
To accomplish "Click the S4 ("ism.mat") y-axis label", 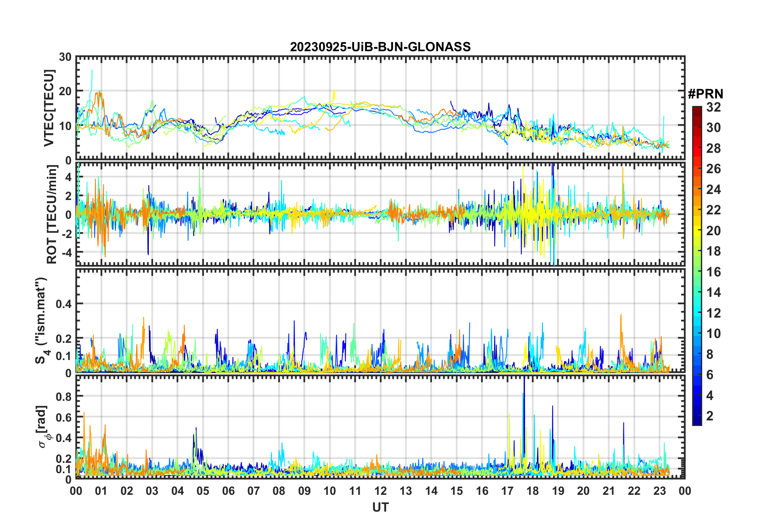I will tap(41, 320).
